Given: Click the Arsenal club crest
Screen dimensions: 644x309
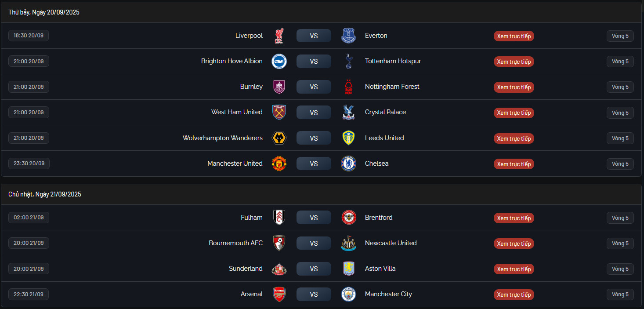Looking at the screenshot, I should pyautogui.click(x=279, y=294).
